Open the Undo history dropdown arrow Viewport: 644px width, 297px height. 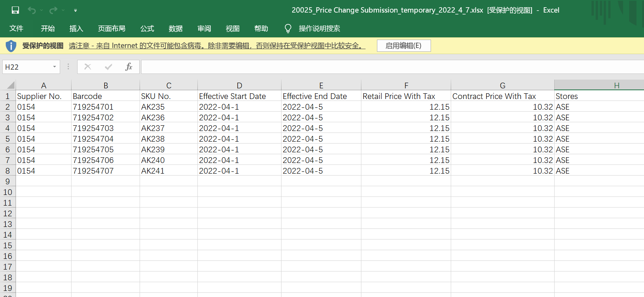click(41, 11)
